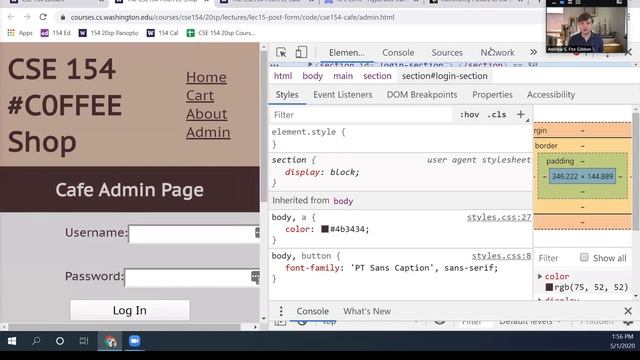Open Task View on the taskbar
The height and width of the screenshot is (360, 640).
tap(84, 341)
